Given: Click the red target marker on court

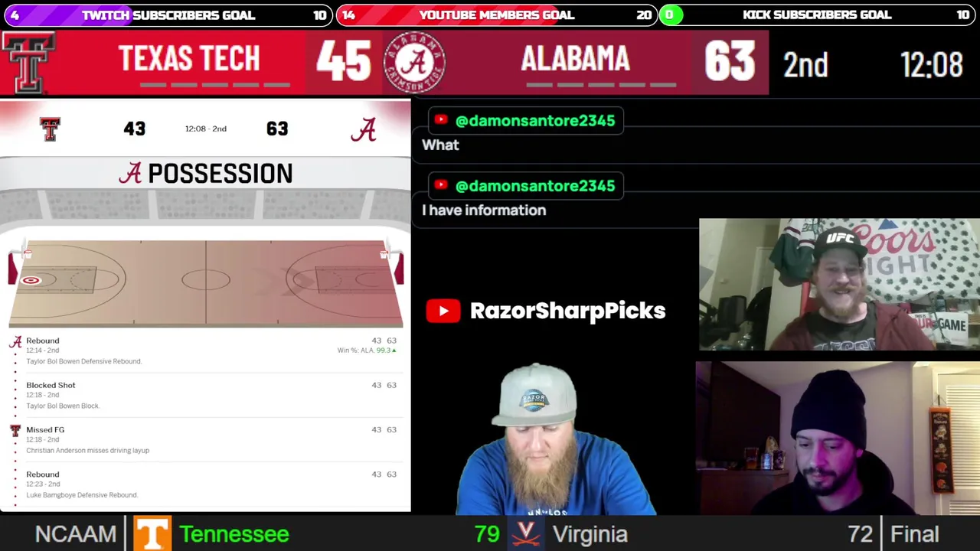Looking at the screenshot, I should click(x=31, y=281).
